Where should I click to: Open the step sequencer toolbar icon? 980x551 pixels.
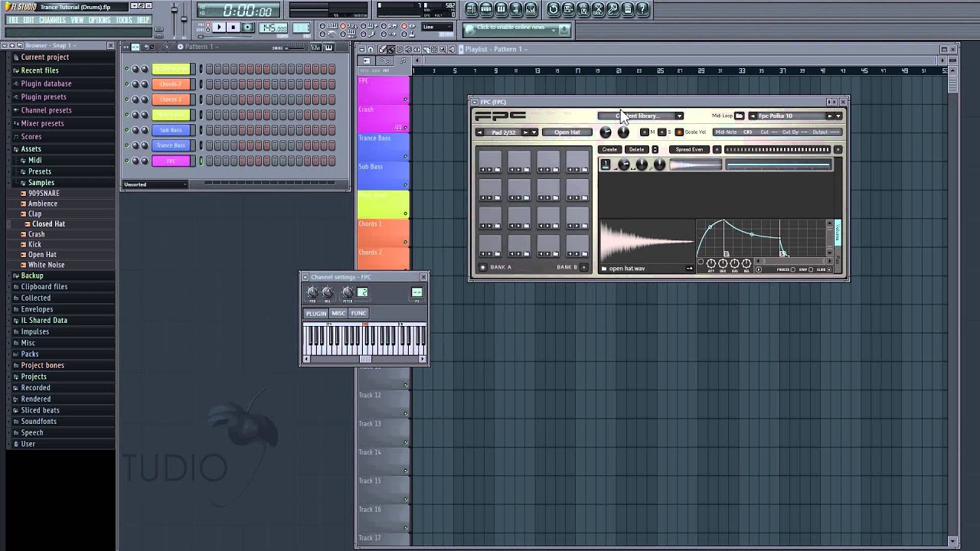486,9
